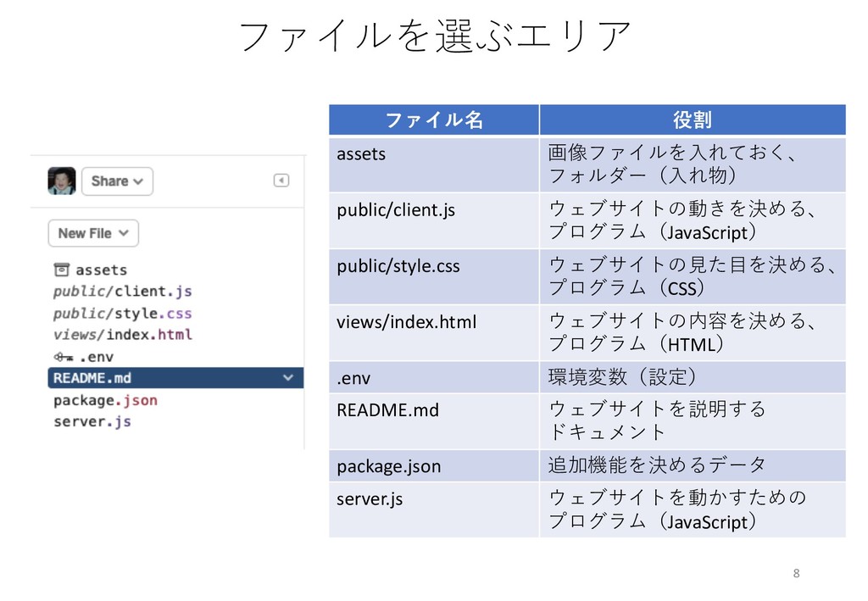Image resolution: width=868 pixels, height=601 pixels.
Task: Click the 役割 table header
Action: click(x=692, y=120)
